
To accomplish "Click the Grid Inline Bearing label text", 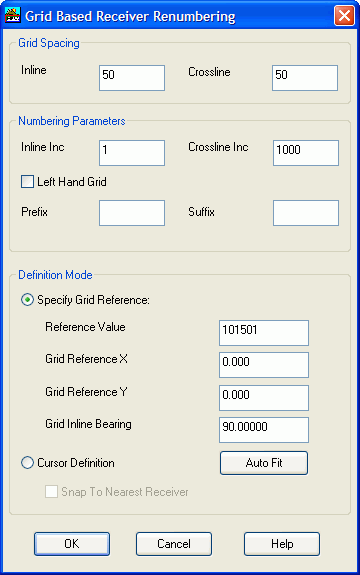I will (88, 424).
